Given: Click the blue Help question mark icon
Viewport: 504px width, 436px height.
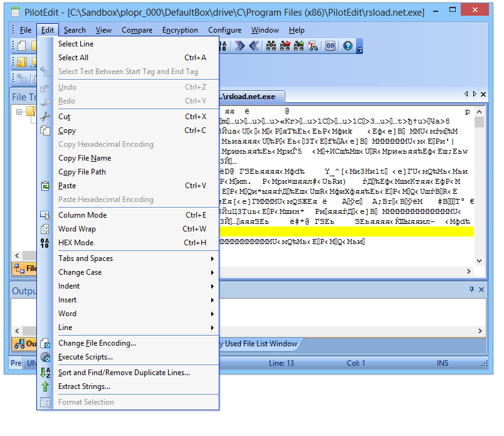Looking at the screenshot, I should pyautogui.click(x=348, y=46).
